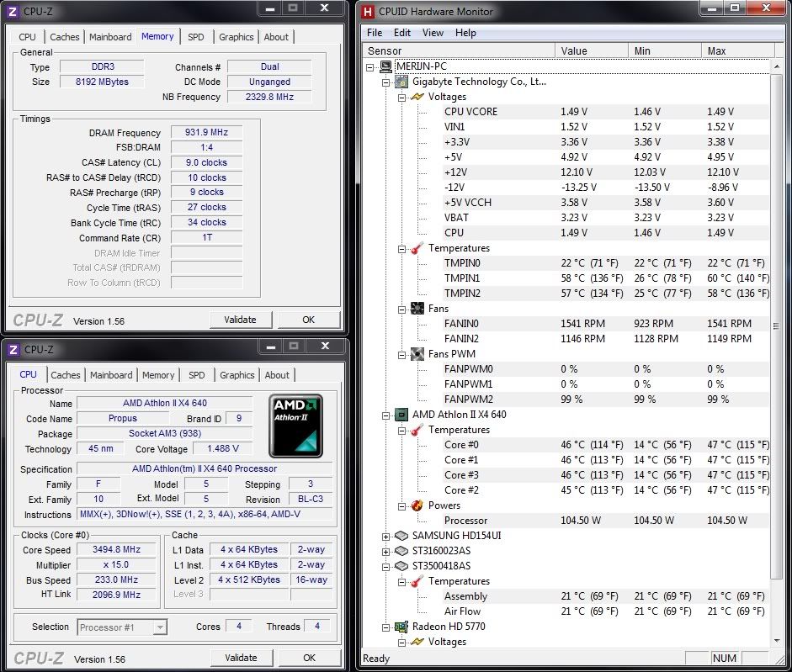Collapse the Fans group
Viewport: 792px width, 672px height.
[x=401, y=310]
